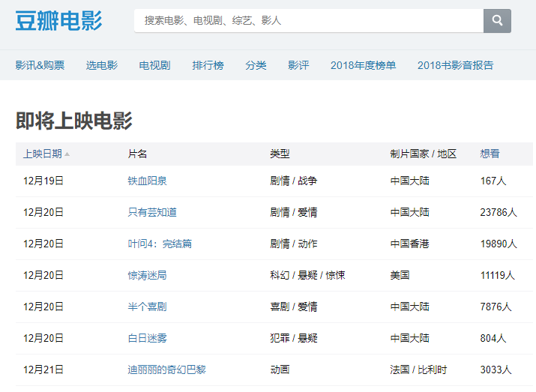Click the 12月21日 date cell

click(x=43, y=370)
